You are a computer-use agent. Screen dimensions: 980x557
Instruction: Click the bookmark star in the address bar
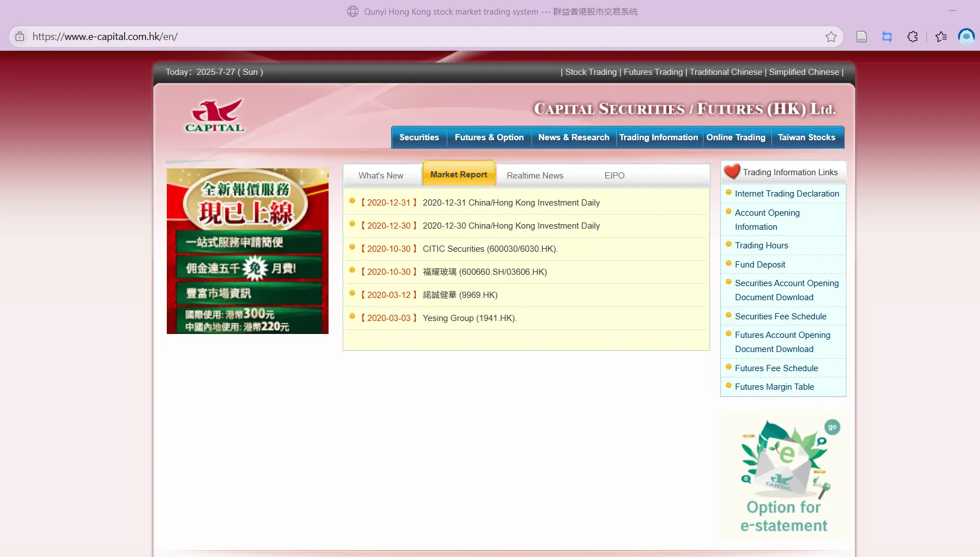[832, 37]
